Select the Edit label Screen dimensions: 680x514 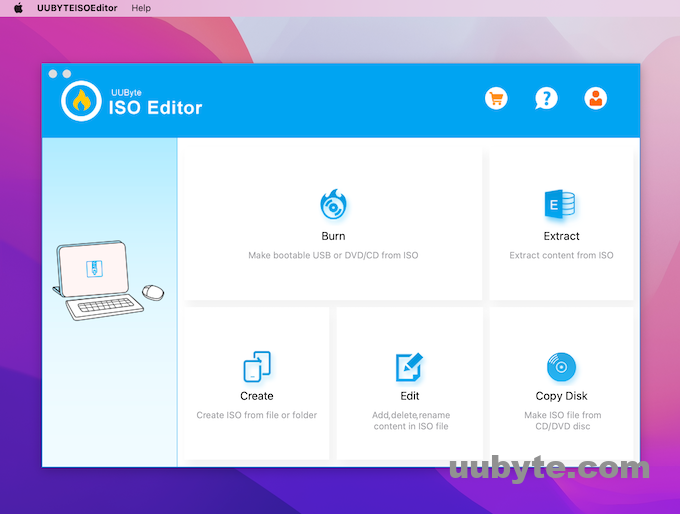point(409,396)
